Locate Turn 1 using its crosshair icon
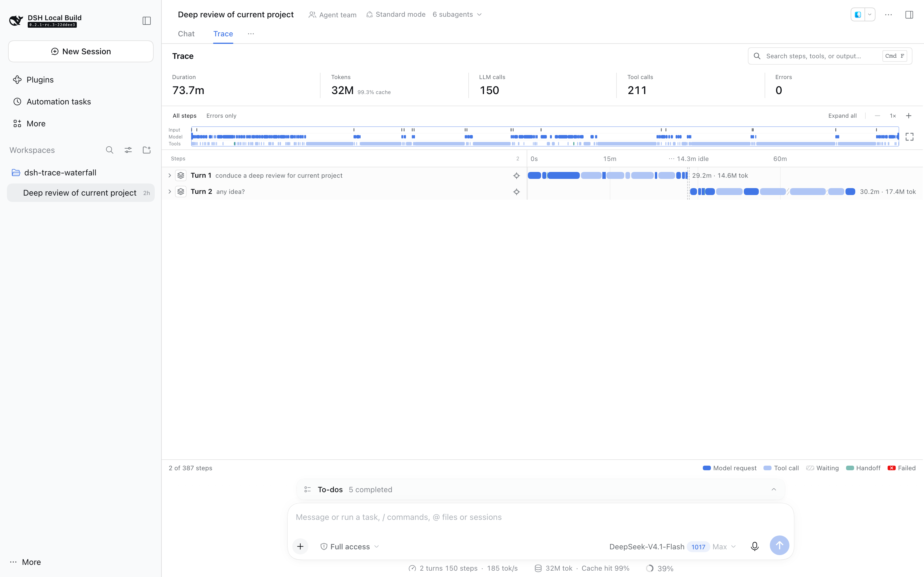This screenshot has width=924, height=577. pos(516,175)
